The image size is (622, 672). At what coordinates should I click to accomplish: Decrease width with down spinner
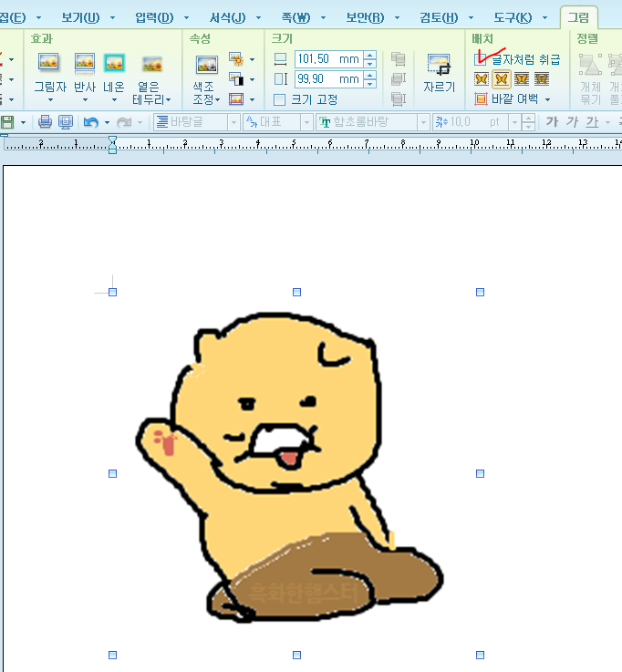(x=369, y=64)
